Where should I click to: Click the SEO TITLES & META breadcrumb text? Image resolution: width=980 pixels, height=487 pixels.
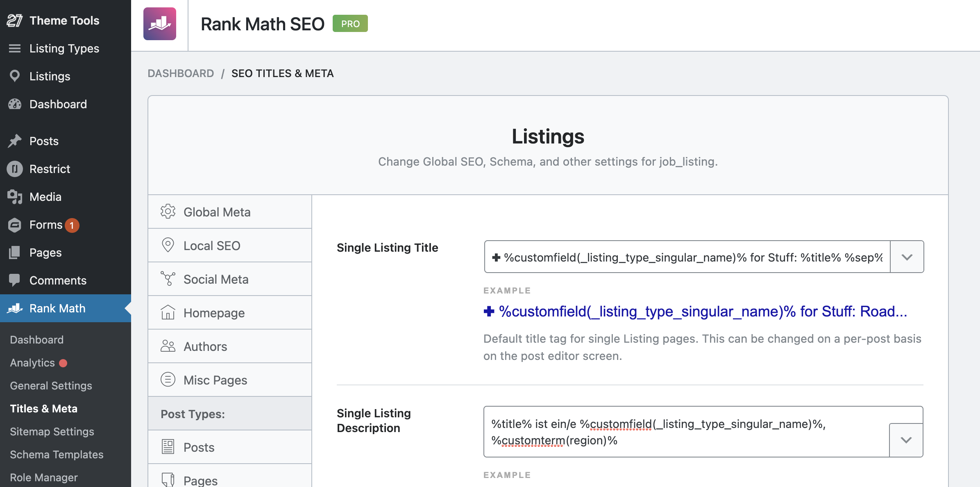(283, 73)
